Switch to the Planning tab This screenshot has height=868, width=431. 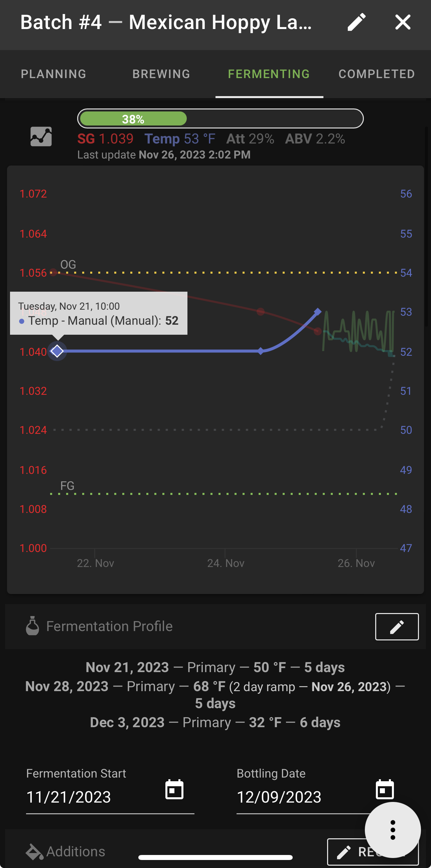click(x=53, y=74)
